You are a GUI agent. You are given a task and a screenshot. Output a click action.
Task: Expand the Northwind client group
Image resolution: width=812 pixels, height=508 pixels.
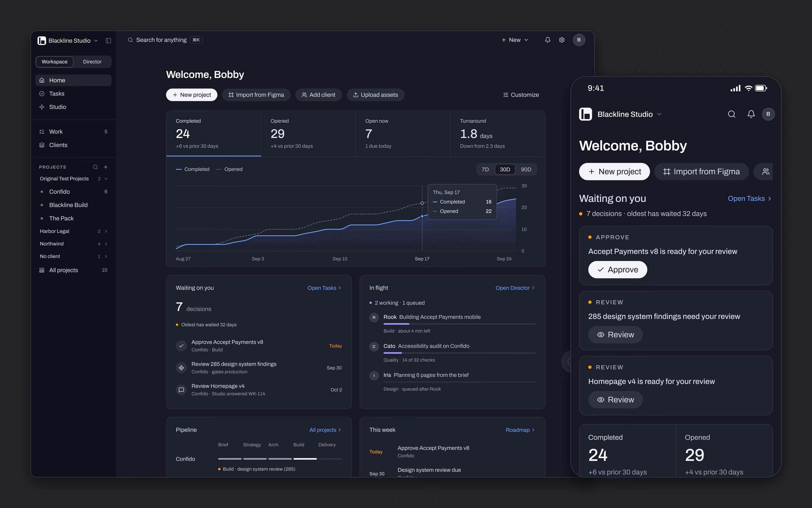tap(74, 244)
